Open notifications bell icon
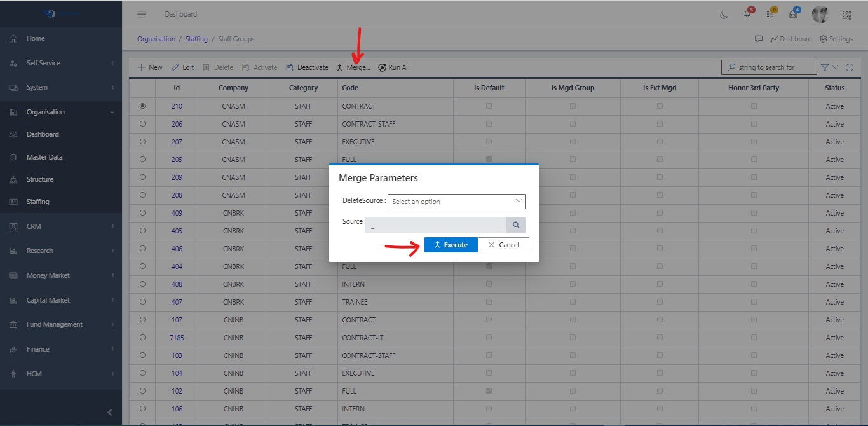Viewport: 868px width, 426px height. (747, 15)
